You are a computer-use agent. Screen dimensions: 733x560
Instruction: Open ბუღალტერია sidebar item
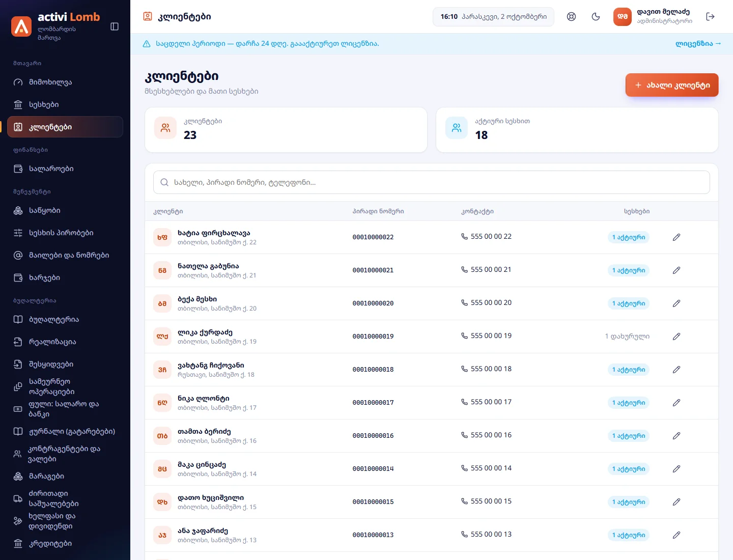[x=65, y=319]
